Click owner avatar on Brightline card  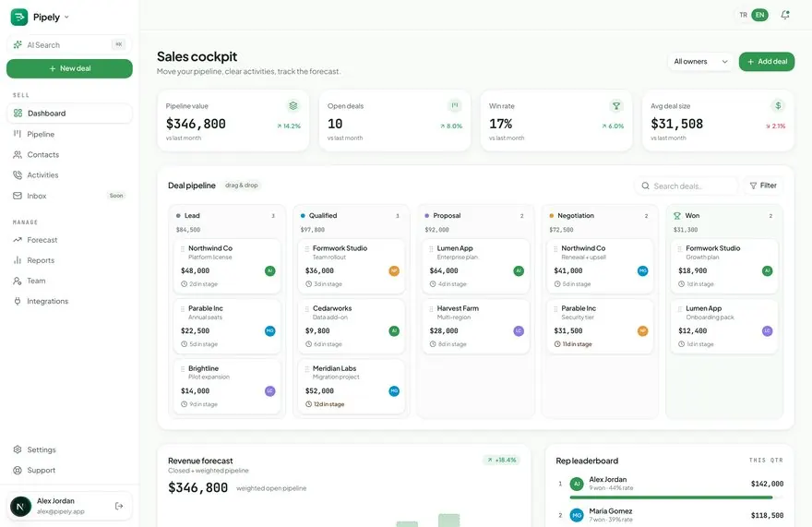point(269,391)
